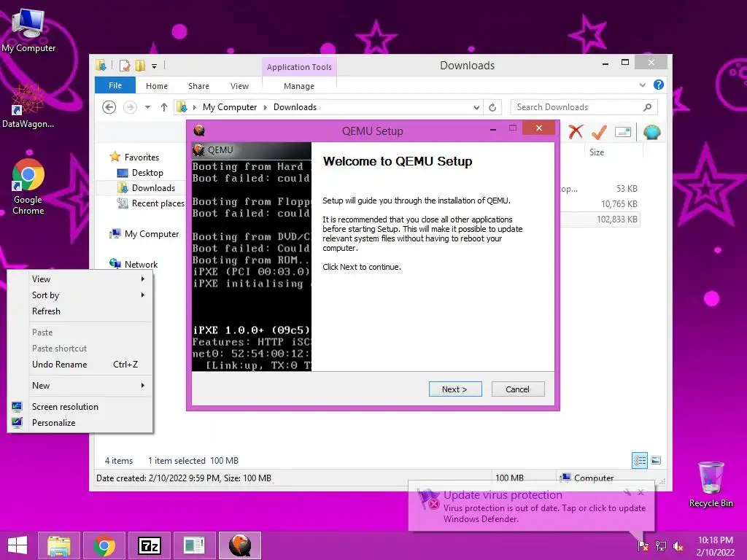This screenshot has width=747, height=560.
Task: Open the Home ribbon tab
Action: click(x=157, y=86)
